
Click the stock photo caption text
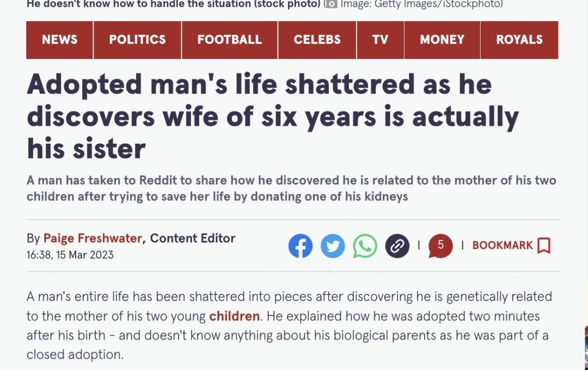coord(174,4)
